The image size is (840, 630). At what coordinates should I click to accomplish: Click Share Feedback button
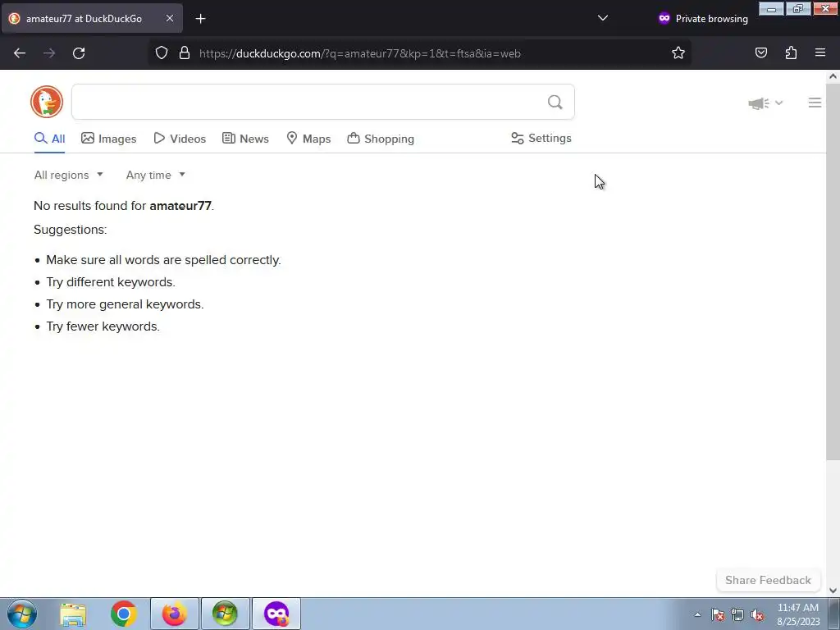(x=768, y=580)
